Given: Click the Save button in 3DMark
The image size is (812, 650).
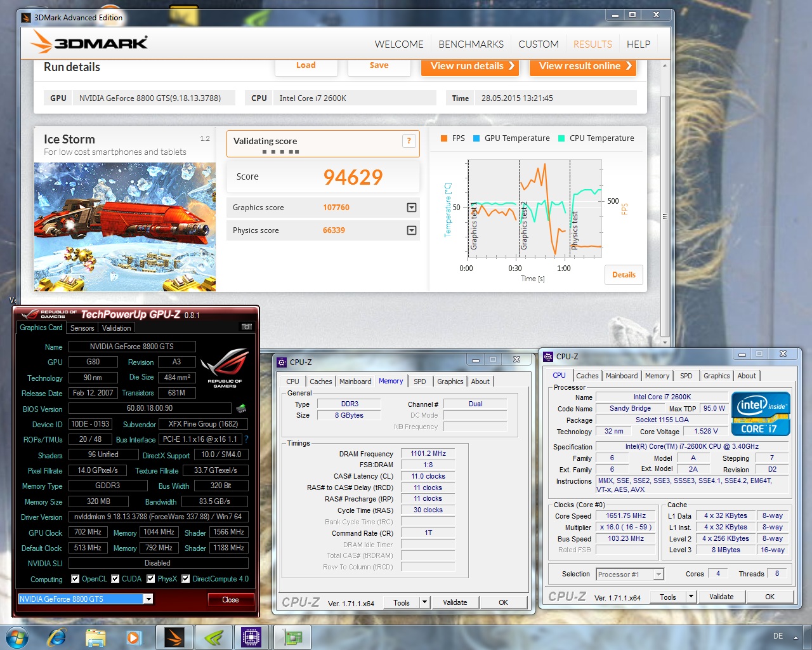Looking at the screenshot, I should [x=379, y=66].
